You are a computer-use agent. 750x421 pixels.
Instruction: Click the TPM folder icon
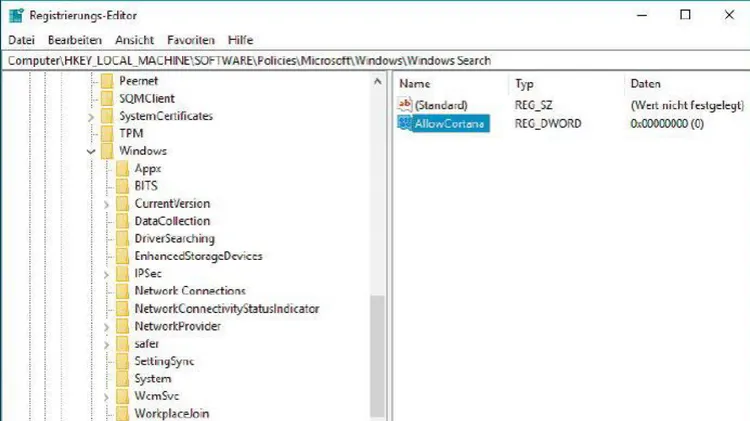107,133
